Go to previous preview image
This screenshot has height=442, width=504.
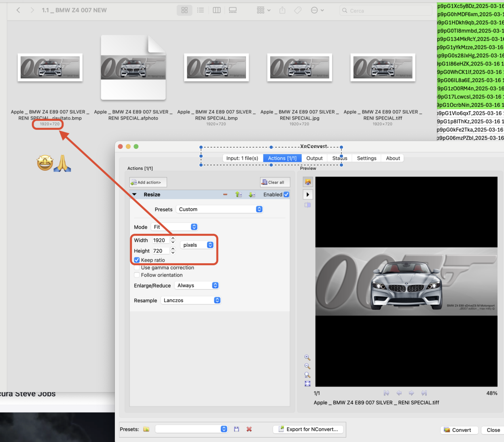tap(399, 393)
